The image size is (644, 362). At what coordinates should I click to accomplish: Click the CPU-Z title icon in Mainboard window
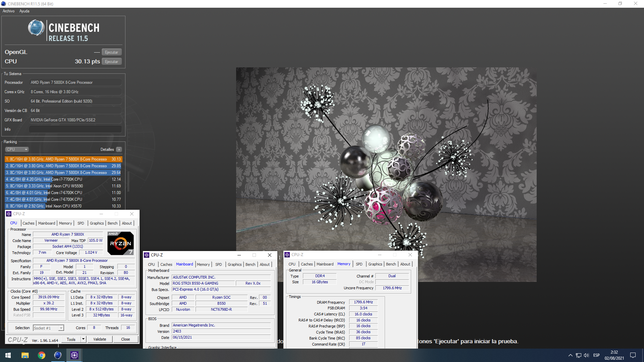tap(147, 255)
